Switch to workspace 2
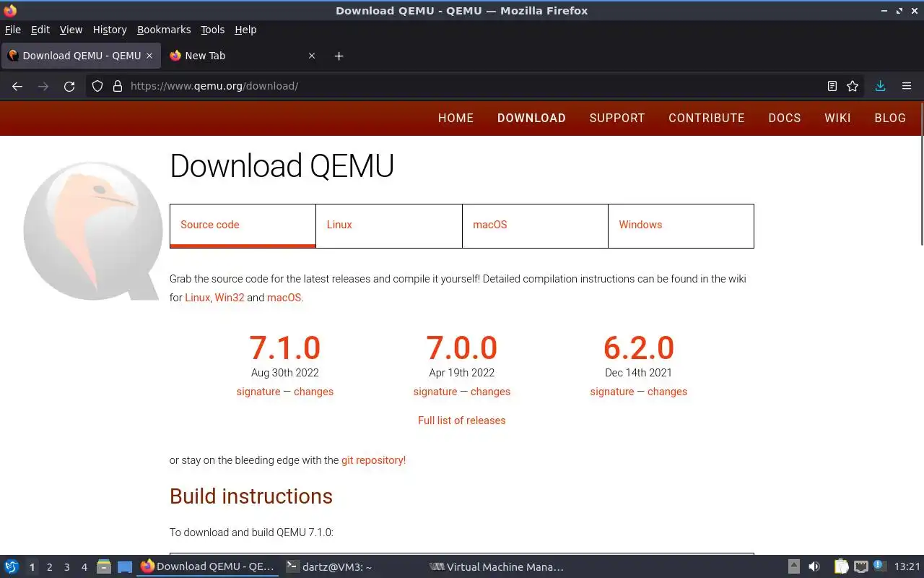The image size is (924, 578). click(49, 567)
